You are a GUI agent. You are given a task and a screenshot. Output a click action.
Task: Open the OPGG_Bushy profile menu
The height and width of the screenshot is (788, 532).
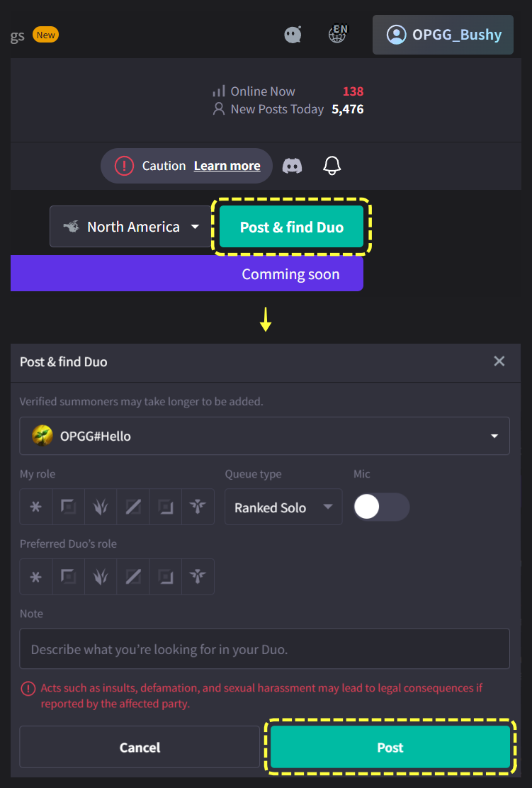pos(443,35)
